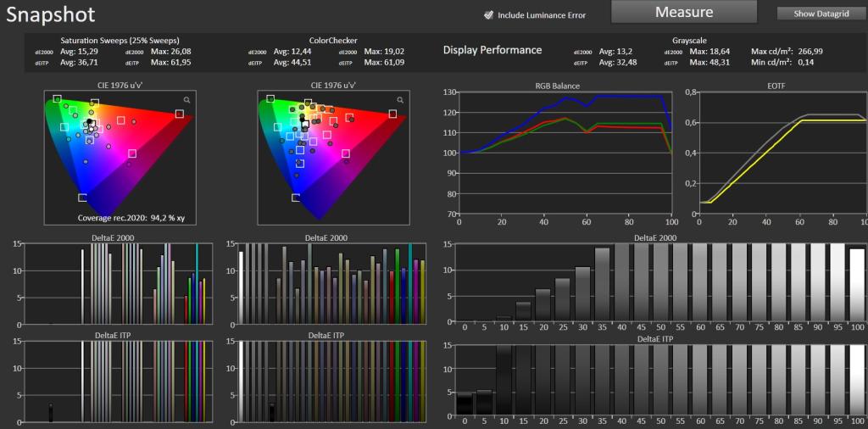Click the Display Performance label

tap(492, 50)
